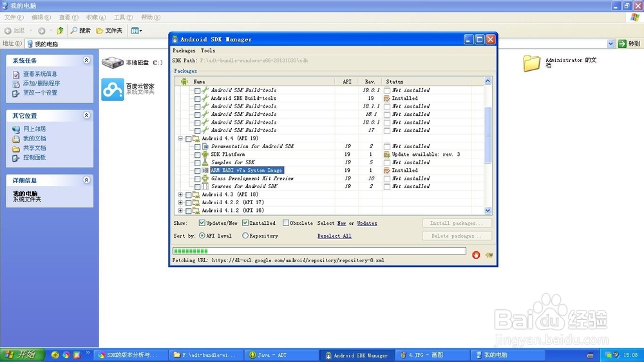Click the Delete packages button
Viewport: 644px width, 362px height.
[457, 236]
